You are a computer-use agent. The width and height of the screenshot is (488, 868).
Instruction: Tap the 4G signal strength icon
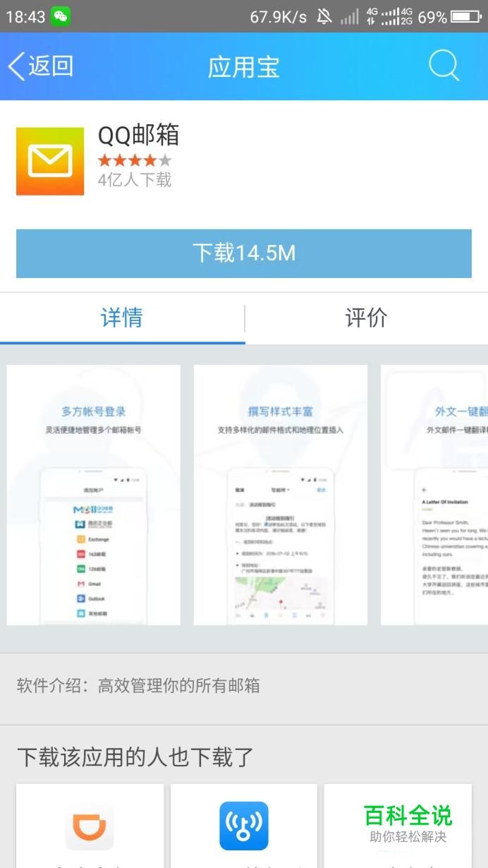(x=389, y=17)
